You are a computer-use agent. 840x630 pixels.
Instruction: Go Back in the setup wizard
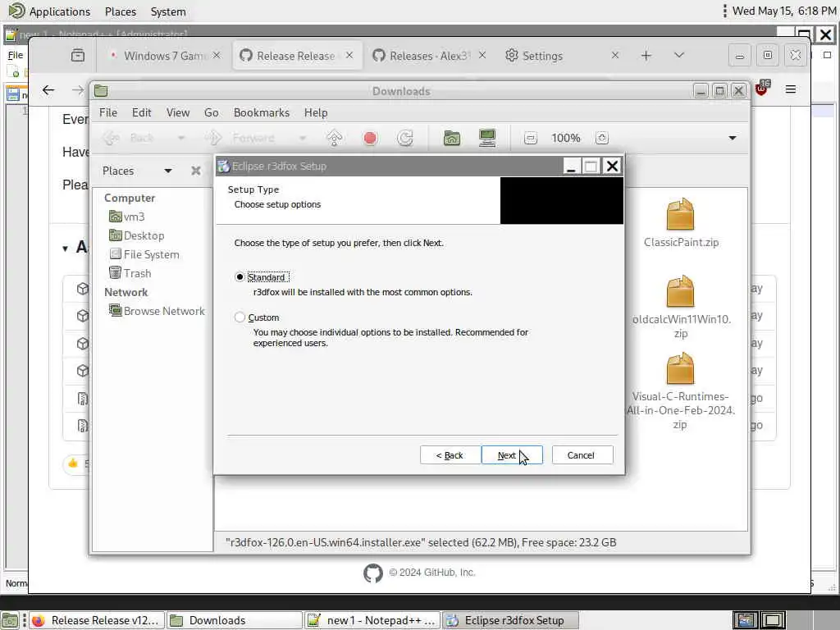pos(450,455)
